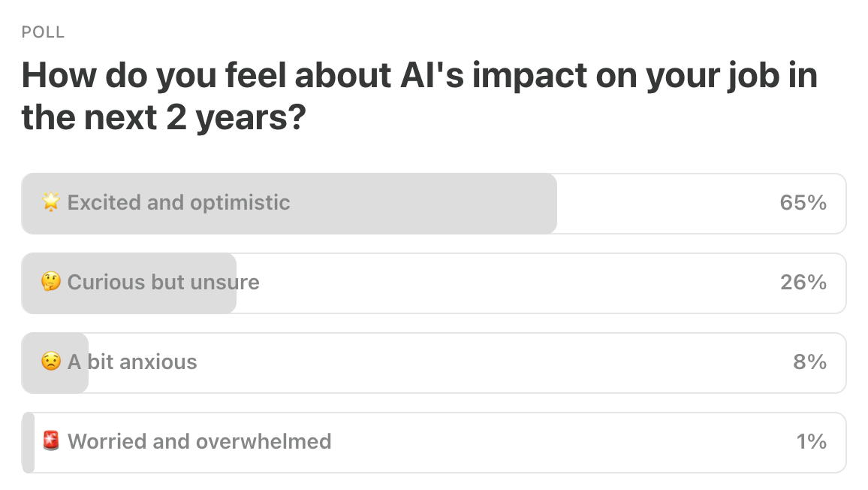Click the emoji next to 'Worried and overwhelmed'
Image resolution: width=868 pixels, height=490 pixels.
coord(50,442)
